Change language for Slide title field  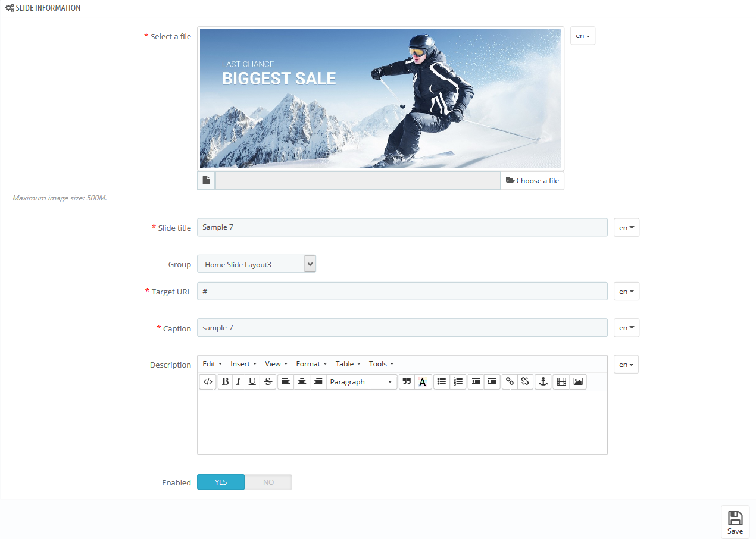[626, 227]
